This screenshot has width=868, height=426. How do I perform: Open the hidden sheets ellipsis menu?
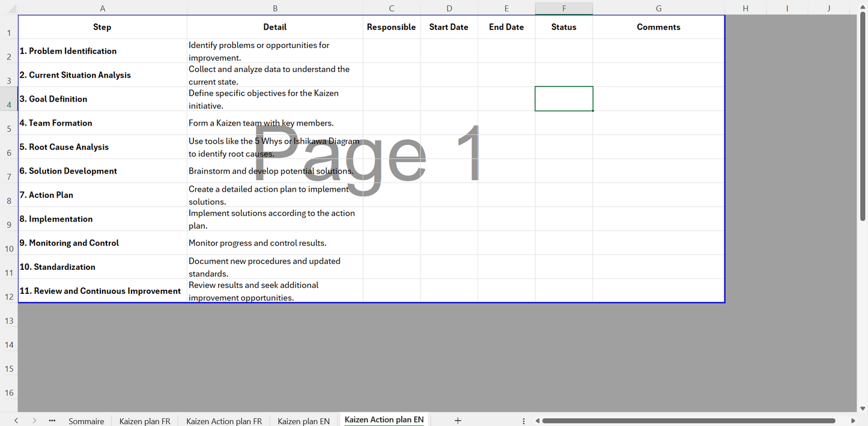52,421
